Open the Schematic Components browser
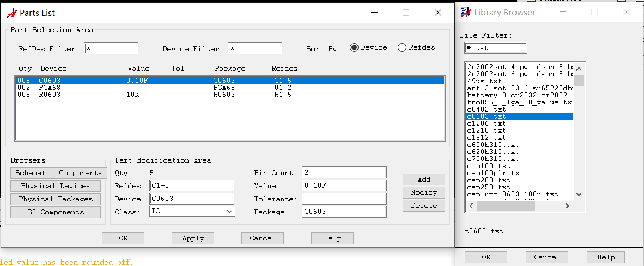644x266 pixels. (59, 173)
